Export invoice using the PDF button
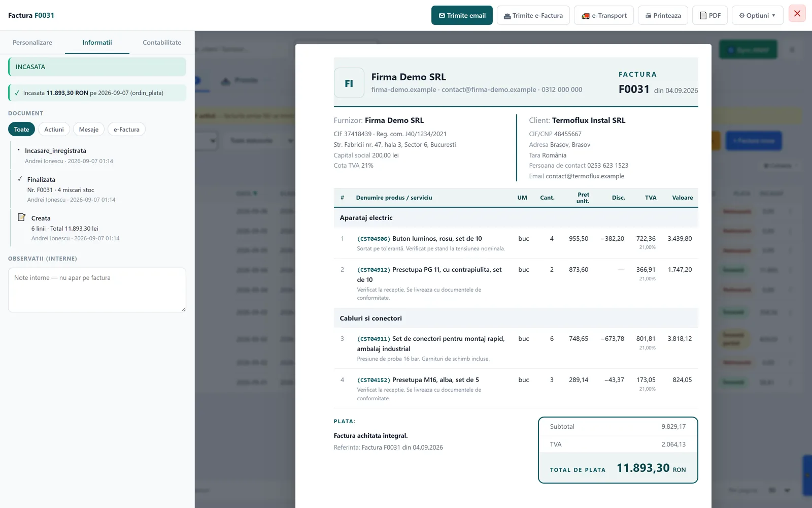Viewport: 812px width, 508px height. pyautogui.click(x=710, y=15)
